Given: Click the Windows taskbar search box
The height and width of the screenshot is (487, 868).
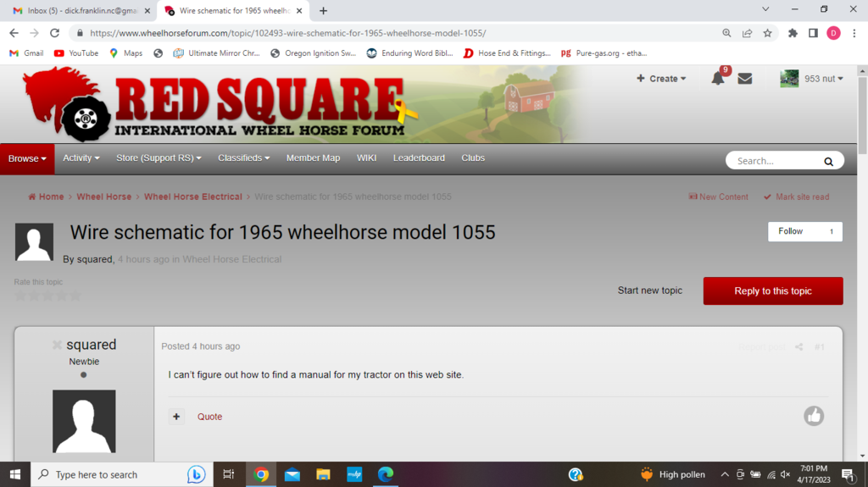Looking at the screenshot, I should click(120, 474).
